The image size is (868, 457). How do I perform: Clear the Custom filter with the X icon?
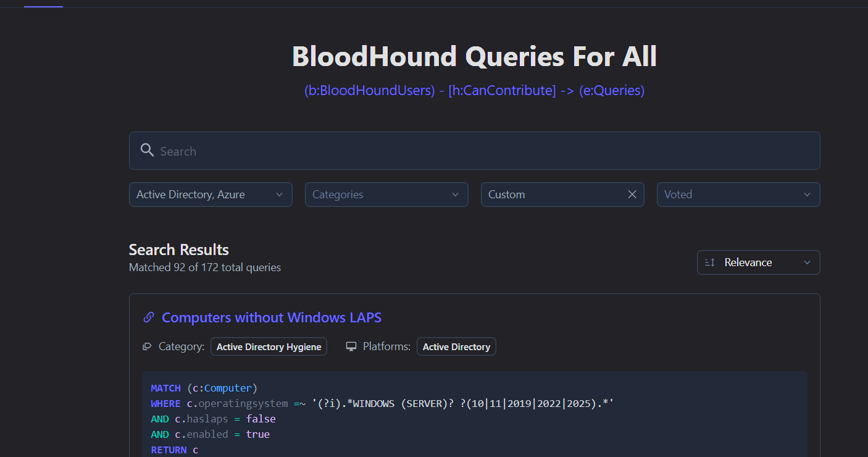click(x=632, y=195)
